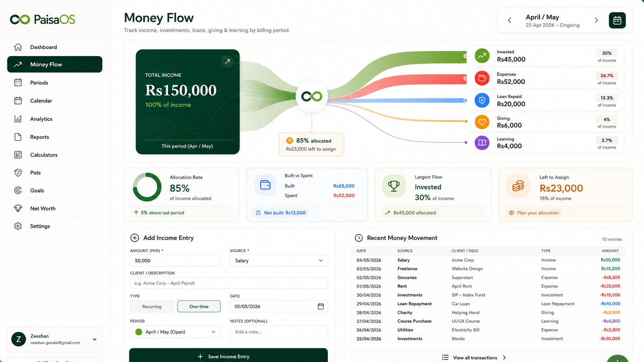Open Analytics from the sidebar

55,119
